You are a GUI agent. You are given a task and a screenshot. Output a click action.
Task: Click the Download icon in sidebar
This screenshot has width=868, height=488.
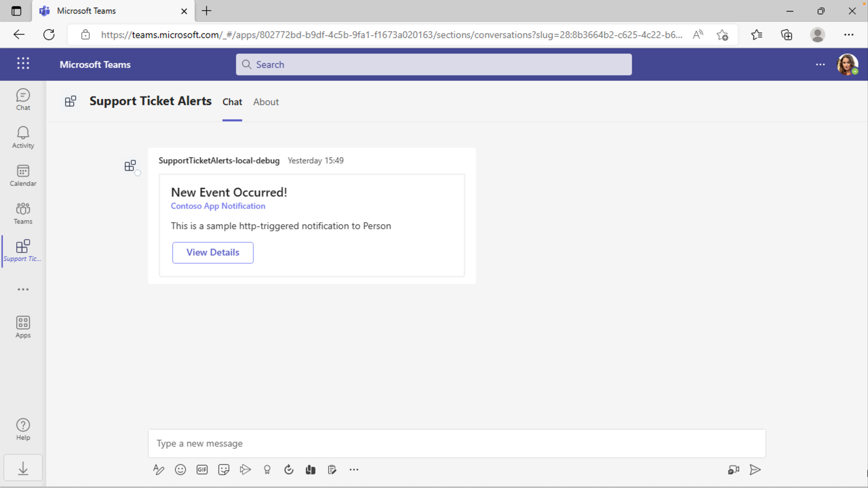23,469
